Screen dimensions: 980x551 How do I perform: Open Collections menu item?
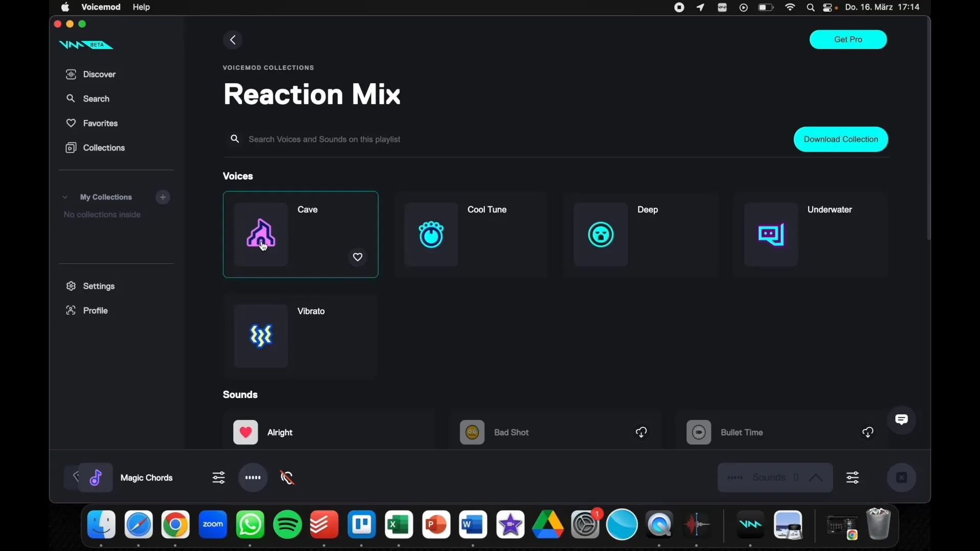[x=104, y=147]
